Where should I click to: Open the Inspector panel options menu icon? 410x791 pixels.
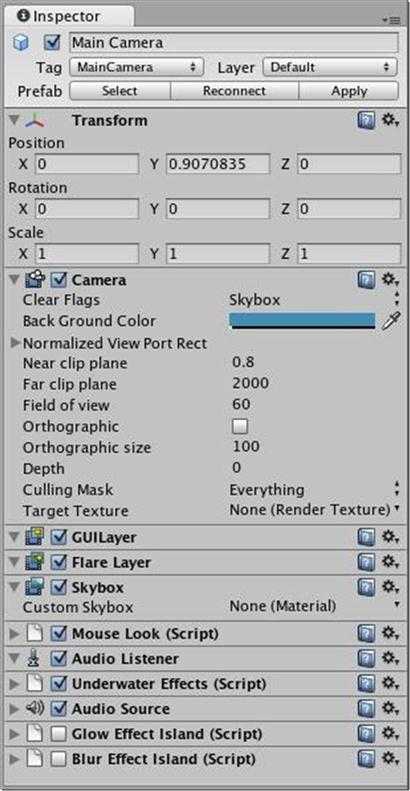(x=391, y=20)
